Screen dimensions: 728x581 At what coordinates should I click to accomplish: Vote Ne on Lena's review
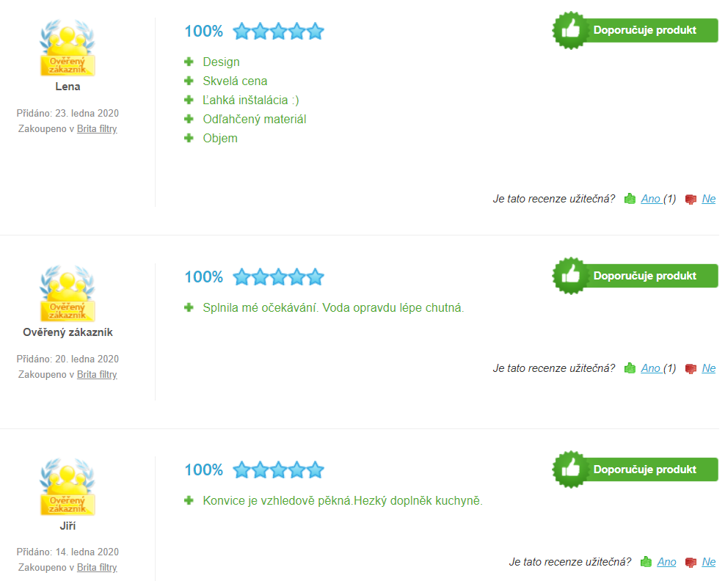(708, 199)
